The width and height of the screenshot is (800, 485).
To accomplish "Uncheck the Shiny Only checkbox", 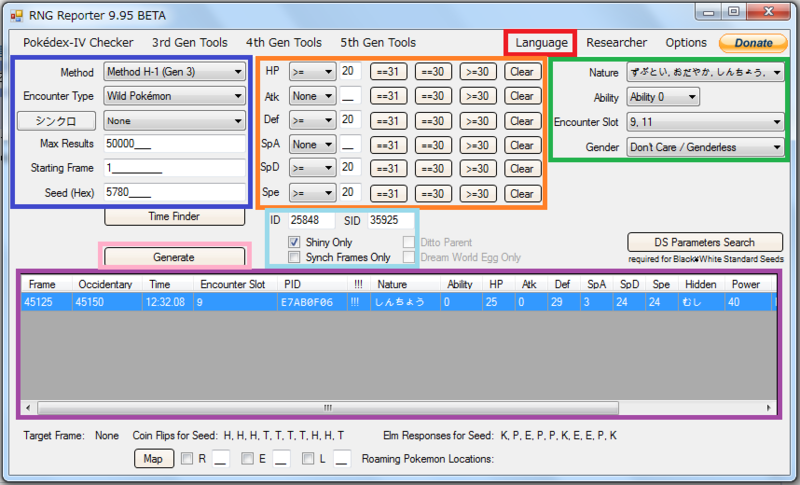I will click(x=294, y=242).
